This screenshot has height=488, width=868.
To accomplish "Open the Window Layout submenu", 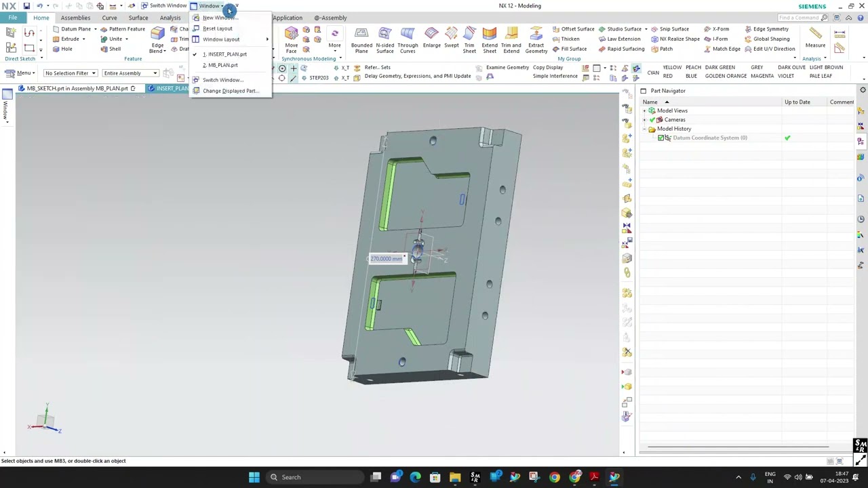I will click(x=230, y=39).
